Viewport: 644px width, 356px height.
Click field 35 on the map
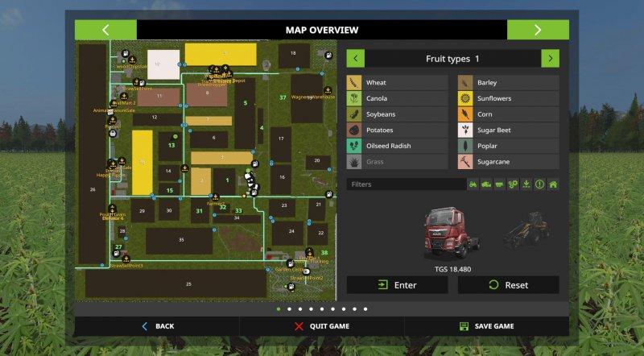click(179, 241)
